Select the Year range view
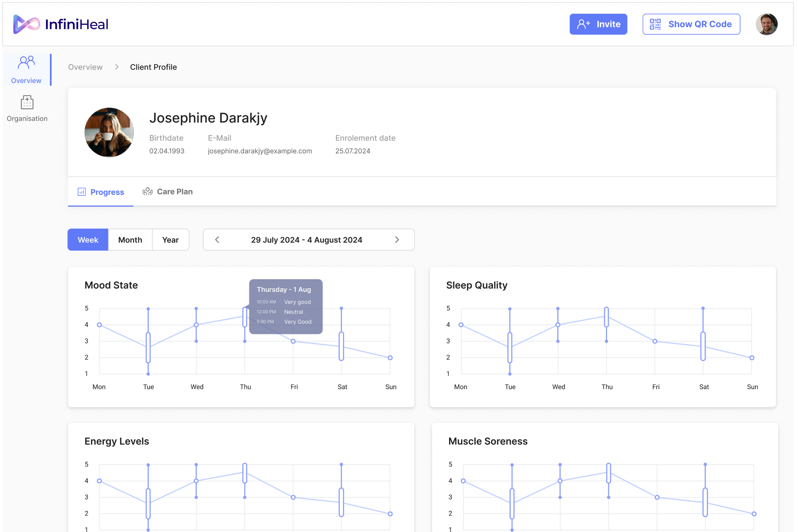 [170, 239]
